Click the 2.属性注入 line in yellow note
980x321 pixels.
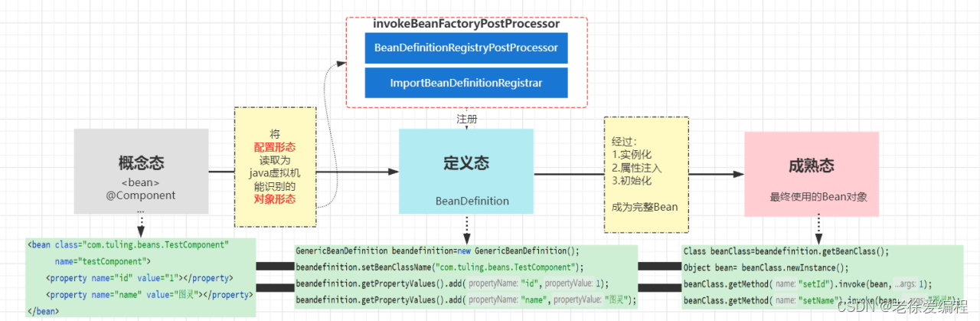pos(637,167)
